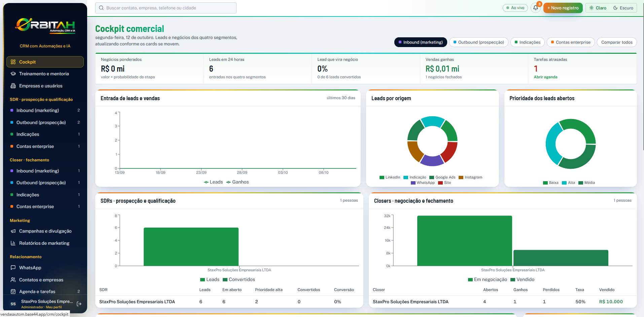644x317 pixels.
Task: Click the Contatos e empresas people icon
Action: click(13, 280)
